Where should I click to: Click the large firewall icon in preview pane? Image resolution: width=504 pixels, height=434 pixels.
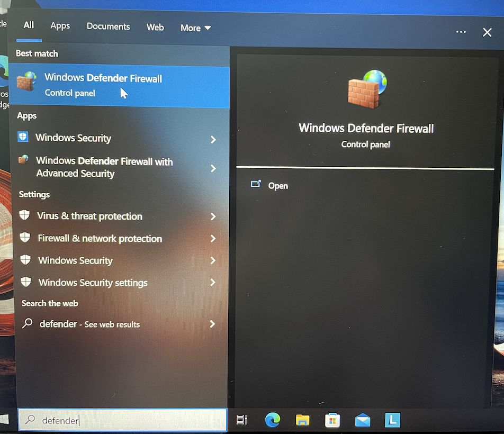click(367, 89)
